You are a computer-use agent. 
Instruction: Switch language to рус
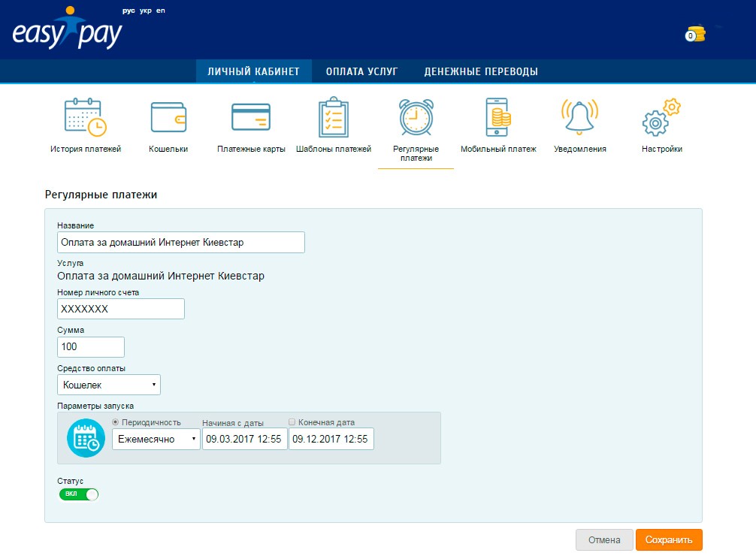point(129,11)
